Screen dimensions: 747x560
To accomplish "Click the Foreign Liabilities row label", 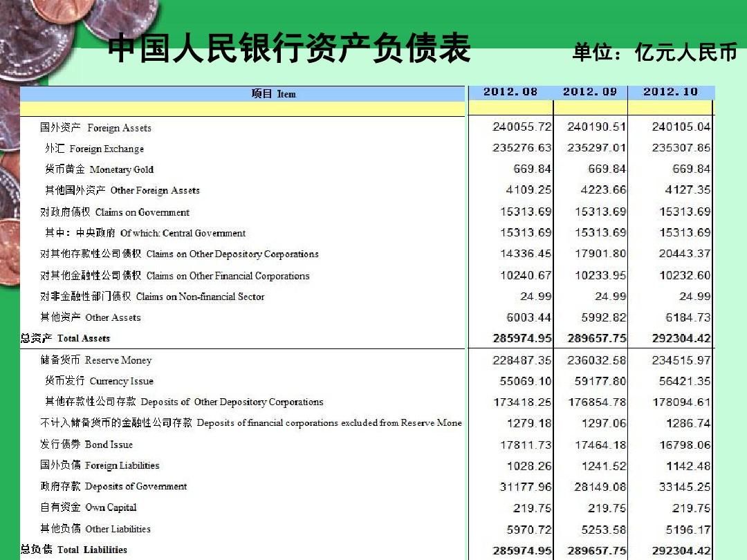I will [x=100, y=465].
